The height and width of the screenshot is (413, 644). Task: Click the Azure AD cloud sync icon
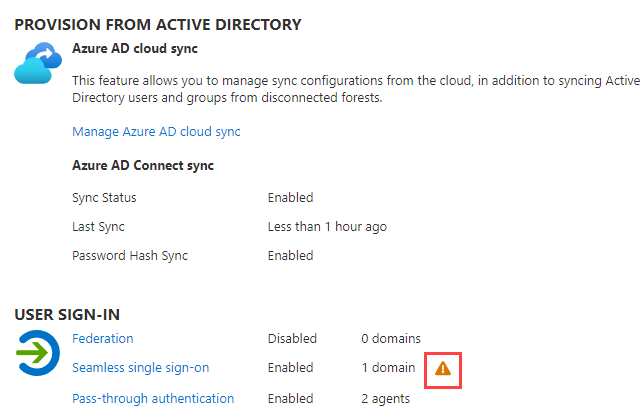click(38, 63)
